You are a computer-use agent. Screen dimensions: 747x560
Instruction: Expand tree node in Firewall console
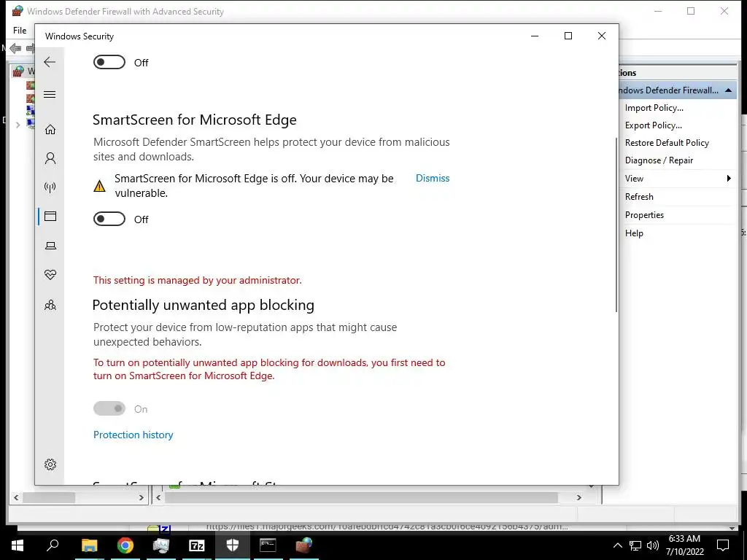coord(18,125)
